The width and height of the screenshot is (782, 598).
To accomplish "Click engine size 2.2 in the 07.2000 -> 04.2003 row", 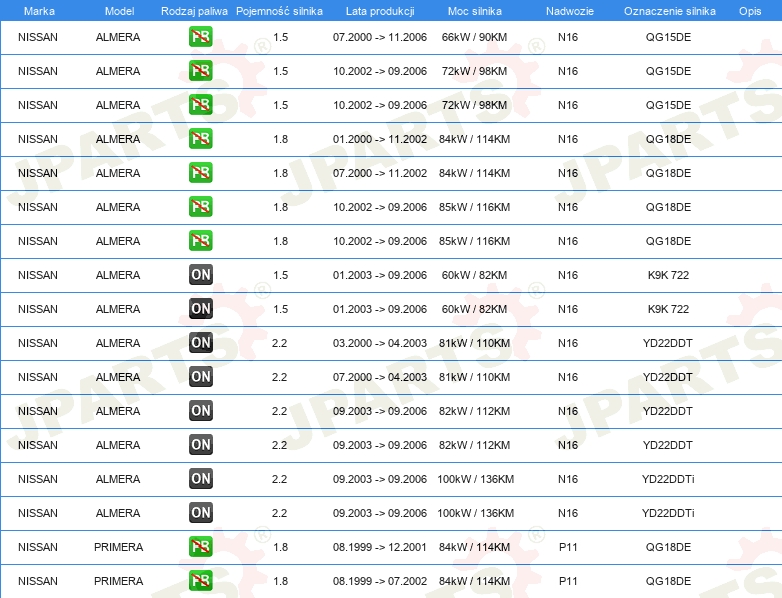I will click(x=279, y=377).
